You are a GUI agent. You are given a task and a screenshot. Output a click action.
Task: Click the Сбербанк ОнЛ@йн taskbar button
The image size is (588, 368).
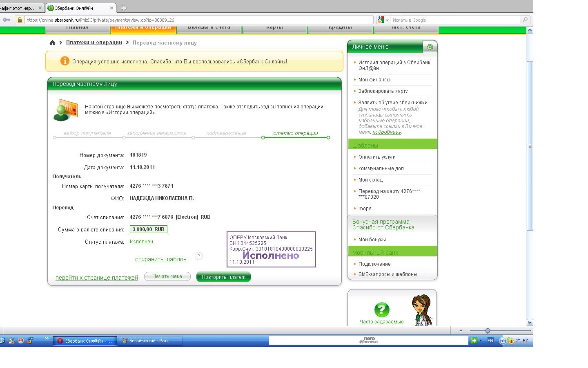85,341
